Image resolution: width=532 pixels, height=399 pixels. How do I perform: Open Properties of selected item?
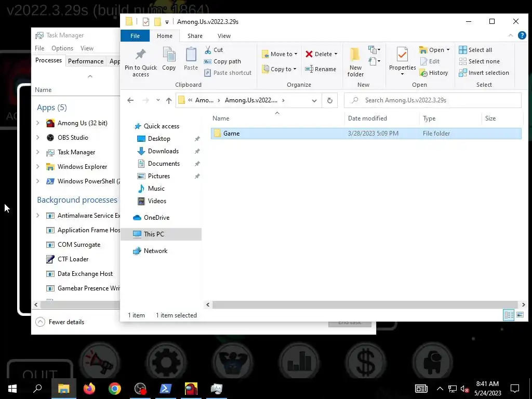point(403,62)
